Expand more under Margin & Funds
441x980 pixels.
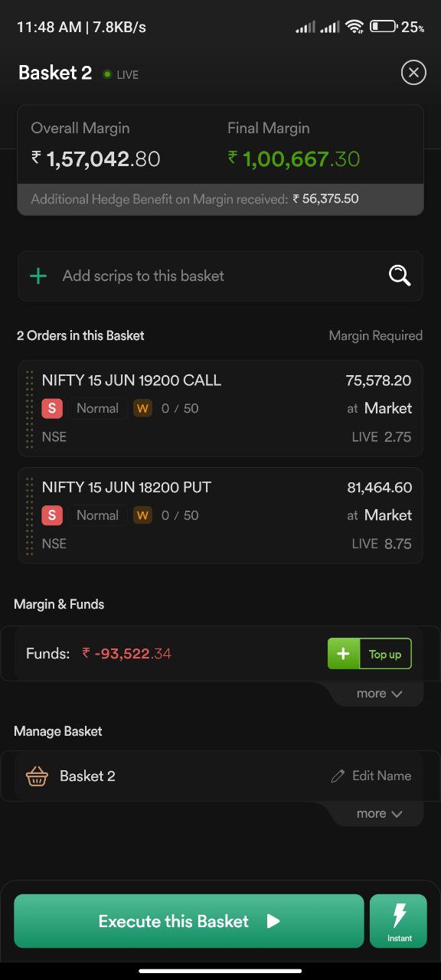(x=379, y=694)
